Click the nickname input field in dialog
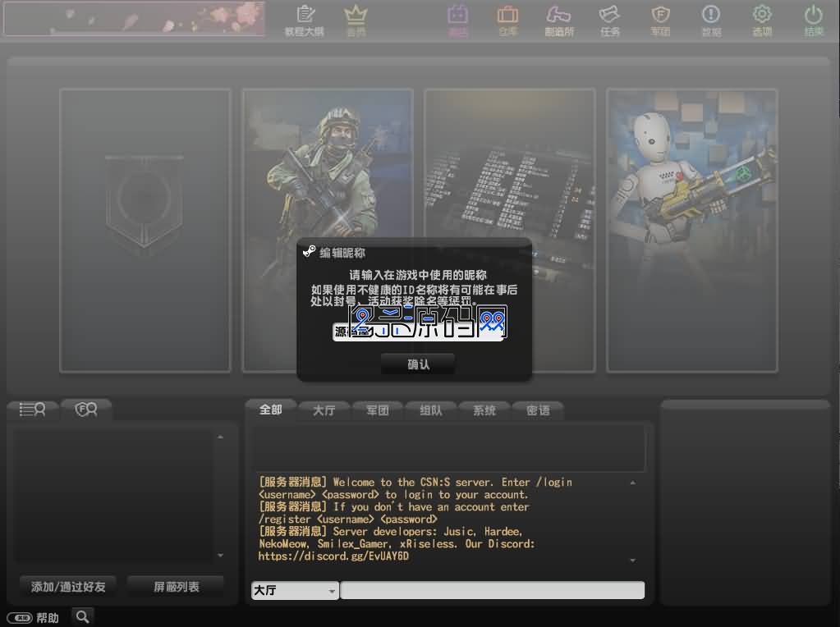 coord(418,332)
